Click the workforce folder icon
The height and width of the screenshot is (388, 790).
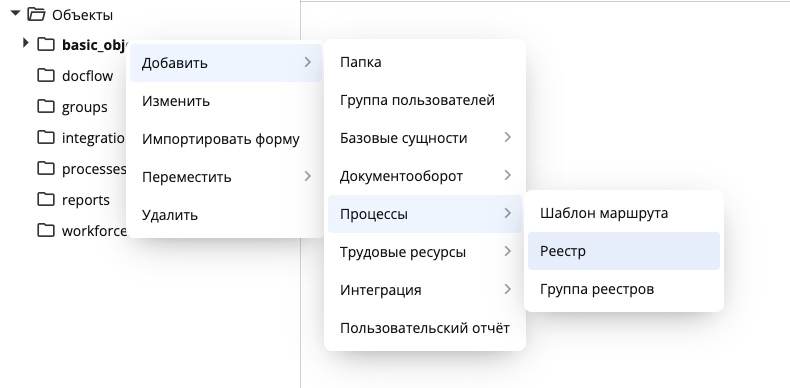tap(46, 230)
